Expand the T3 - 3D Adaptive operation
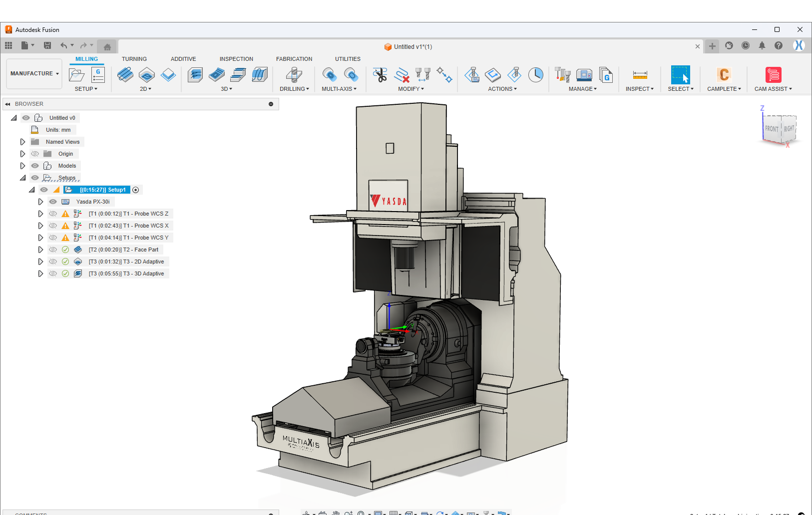This screenshot has width=812, height=515. point(40,273)
